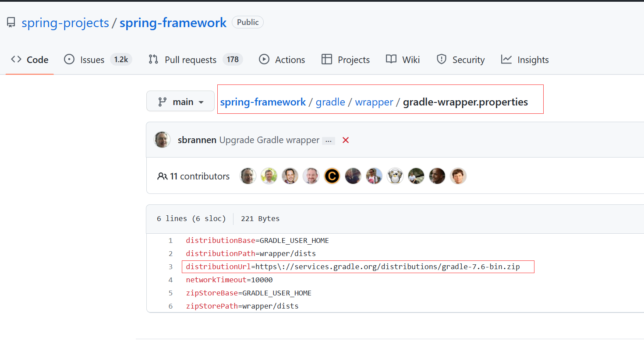This screenshot has height=344, width=644.
Task: Click the fourth contributor avatar
Action: pos(311,176)
